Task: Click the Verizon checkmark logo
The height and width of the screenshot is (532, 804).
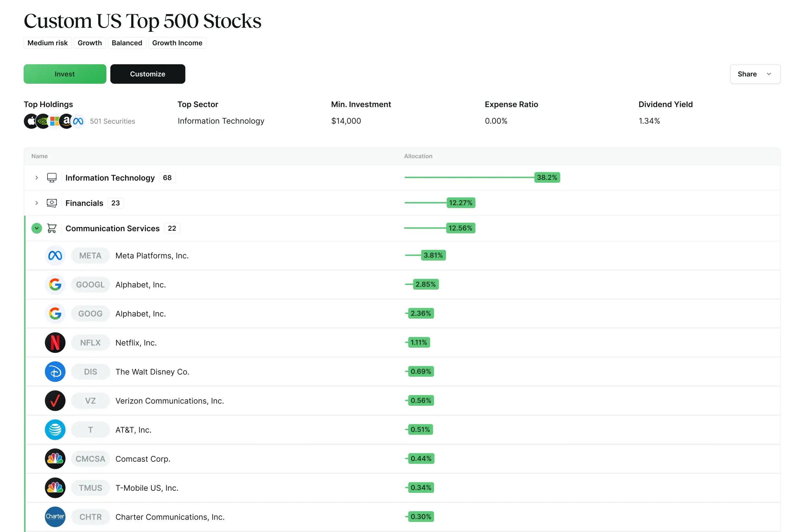Action: (55, 401)
